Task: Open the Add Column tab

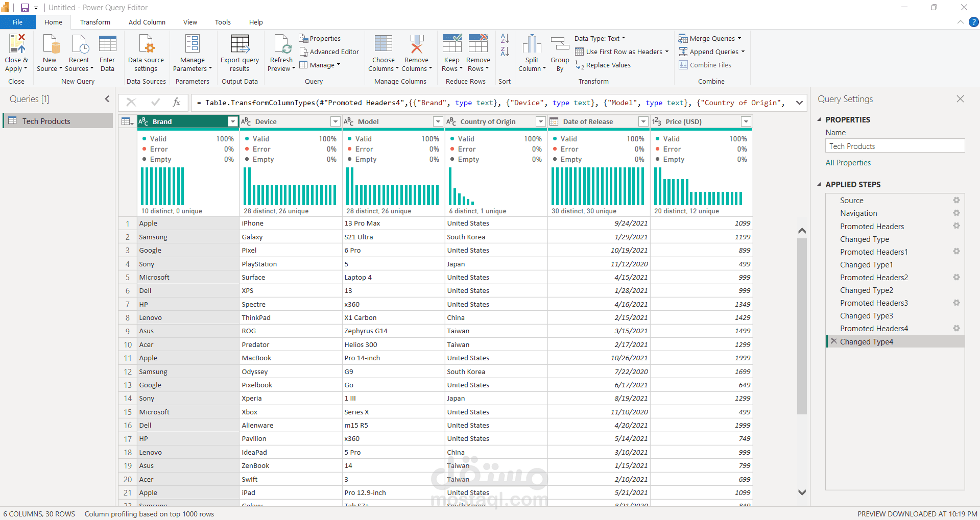Action: click(x=147, y=22)
